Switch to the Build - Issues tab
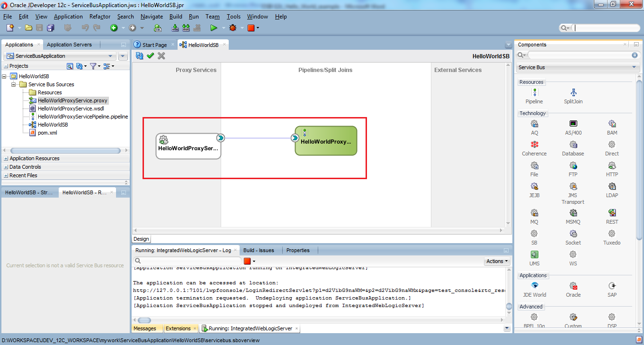The height and width of the screenshot is (345, 644). (x=259, y=250)
